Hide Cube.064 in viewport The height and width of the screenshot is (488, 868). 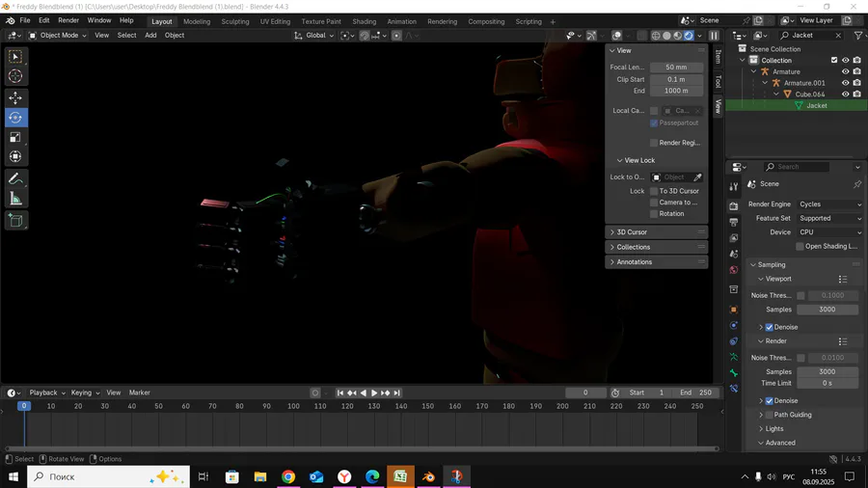pos(845,95)
